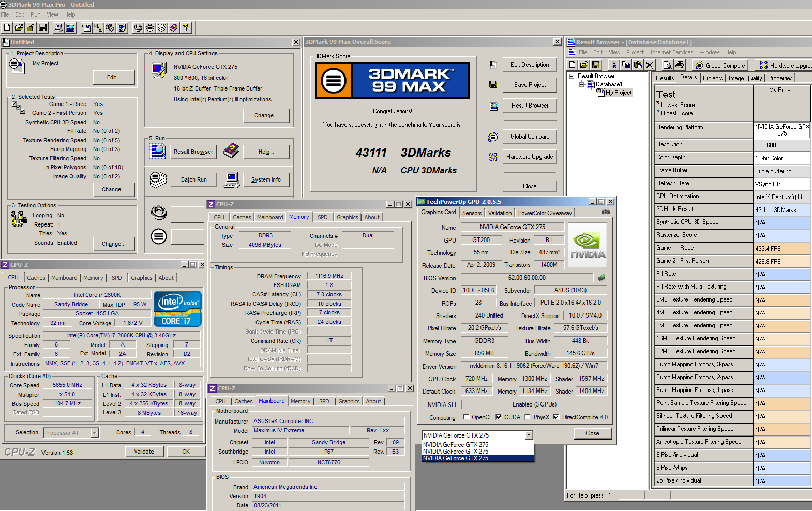
Task: Click the Save floppy icon in Result Browser toolbar
Action: tap(596, 65)
